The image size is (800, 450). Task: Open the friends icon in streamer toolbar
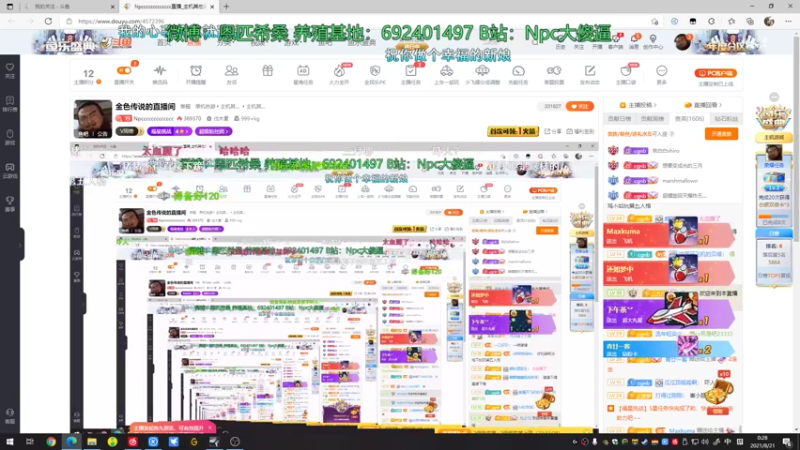click(x=232, y=70)
